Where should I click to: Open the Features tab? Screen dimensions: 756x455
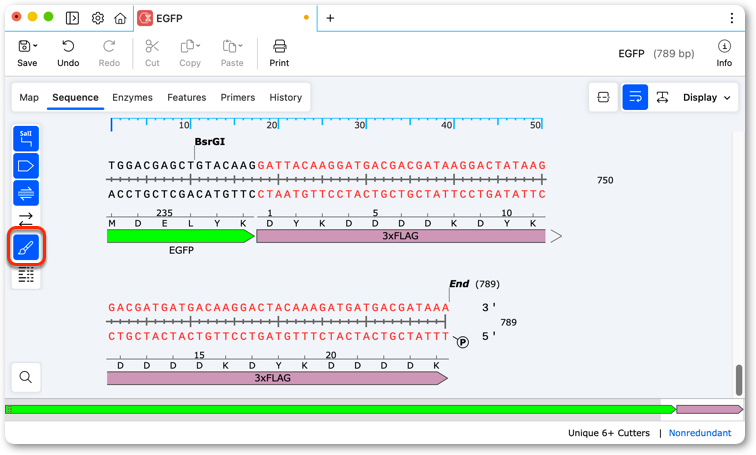[x=187, y=97]
